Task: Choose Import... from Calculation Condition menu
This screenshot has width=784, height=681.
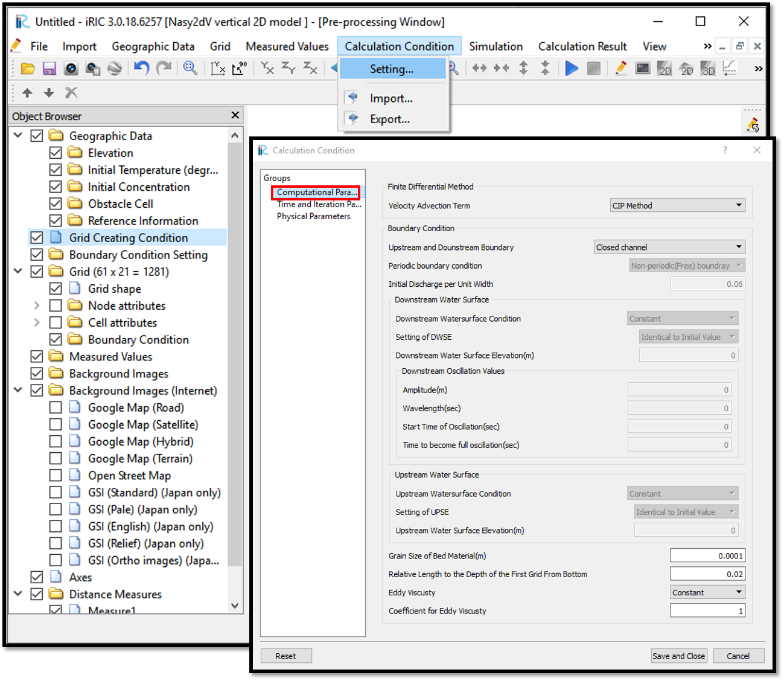Action: [392, 98]
